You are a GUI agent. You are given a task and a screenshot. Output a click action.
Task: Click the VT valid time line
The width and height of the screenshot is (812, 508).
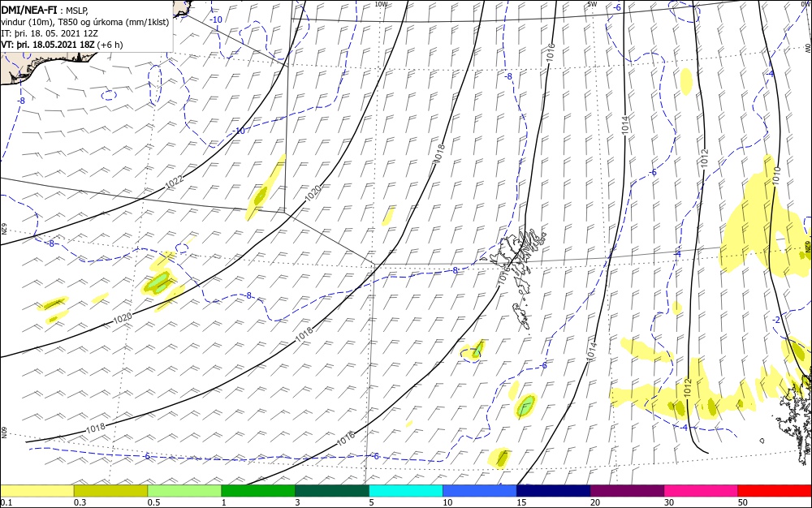point(63,45)
